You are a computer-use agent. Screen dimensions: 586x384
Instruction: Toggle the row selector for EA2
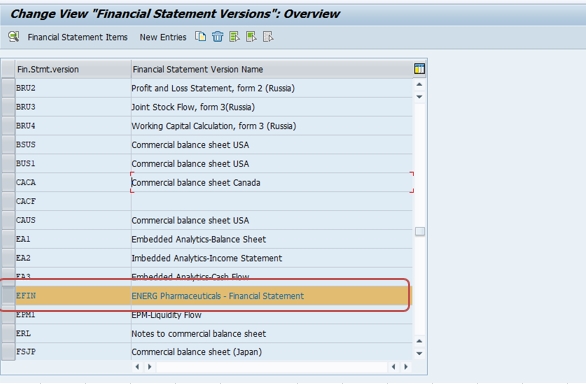click(x=8, y=258)
